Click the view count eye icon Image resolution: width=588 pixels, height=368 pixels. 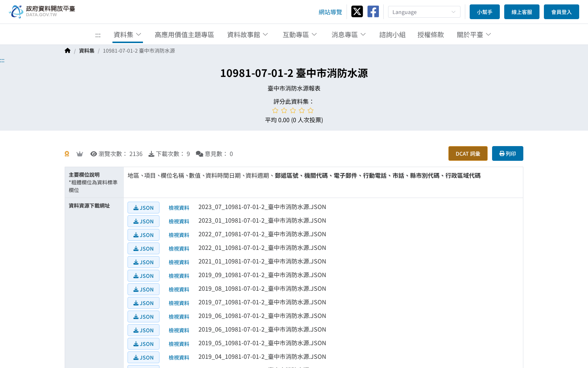pyautogui.click(x=94, y=154)
